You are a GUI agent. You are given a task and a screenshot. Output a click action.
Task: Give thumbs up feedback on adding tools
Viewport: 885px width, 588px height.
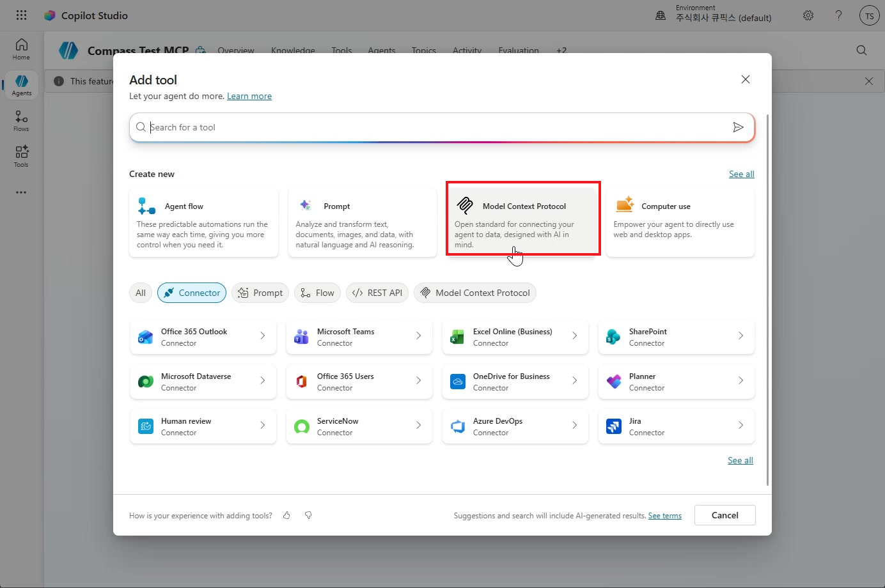click(x=286, y=515)
